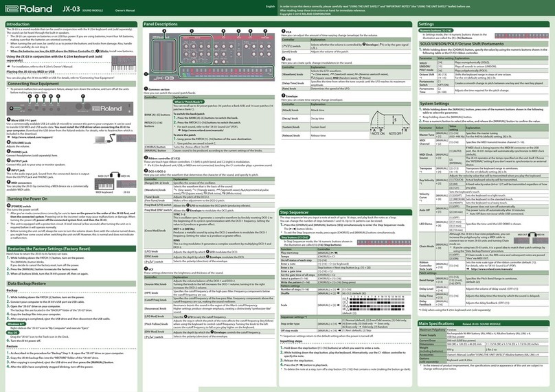Viewport: 555px width, 392px height.
Task: Click the 'Mac OS' label
Action: tap(12, 332)
